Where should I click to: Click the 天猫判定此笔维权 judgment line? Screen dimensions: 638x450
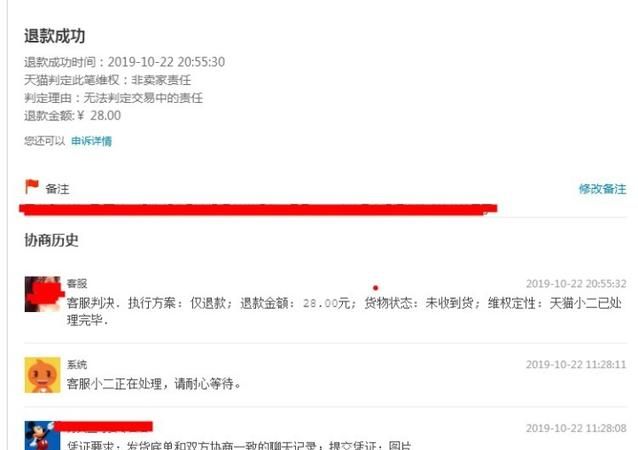pos(107,80)
